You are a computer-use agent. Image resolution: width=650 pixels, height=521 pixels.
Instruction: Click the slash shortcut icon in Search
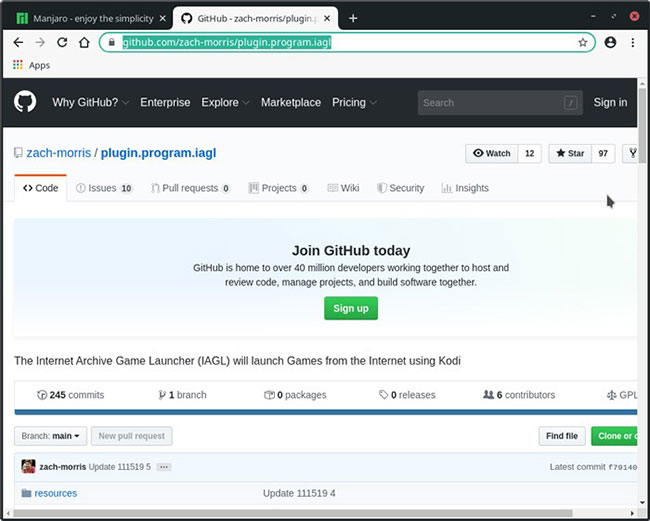570,102
